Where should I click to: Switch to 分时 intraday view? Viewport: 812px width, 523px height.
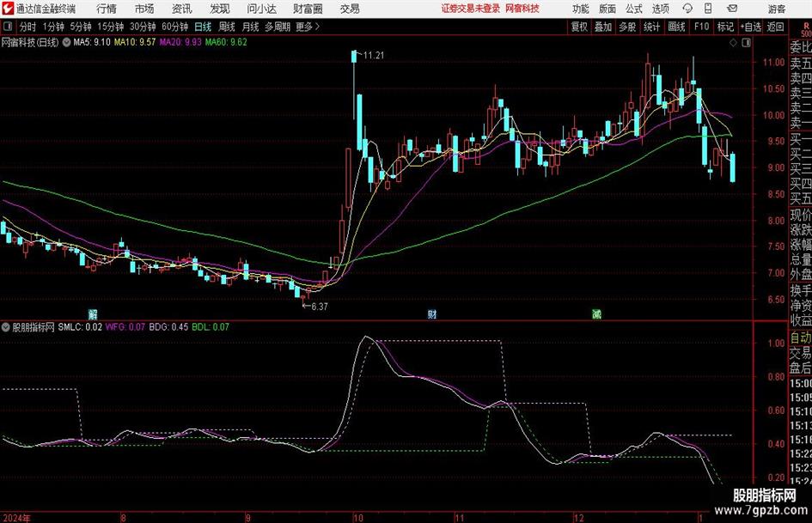(28, 27)
